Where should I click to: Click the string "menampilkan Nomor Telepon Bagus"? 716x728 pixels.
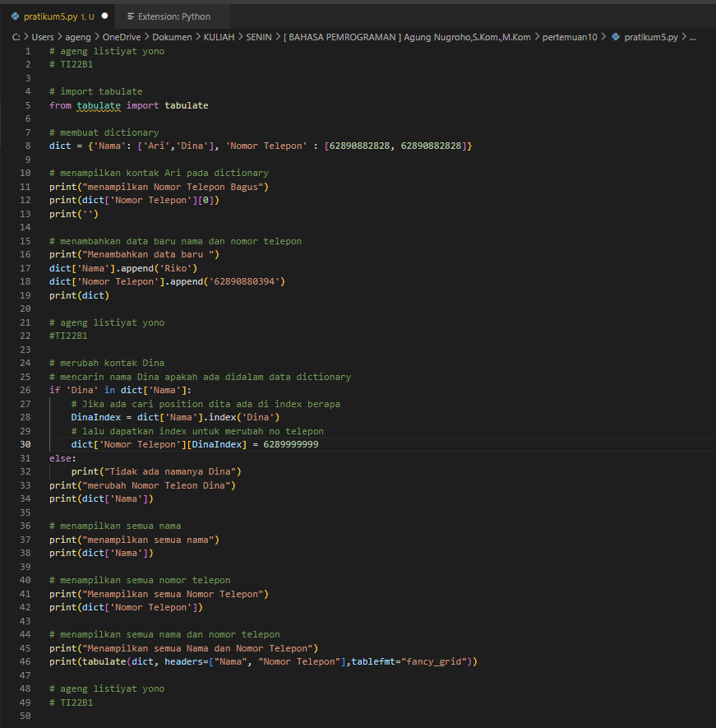[173, 187]
